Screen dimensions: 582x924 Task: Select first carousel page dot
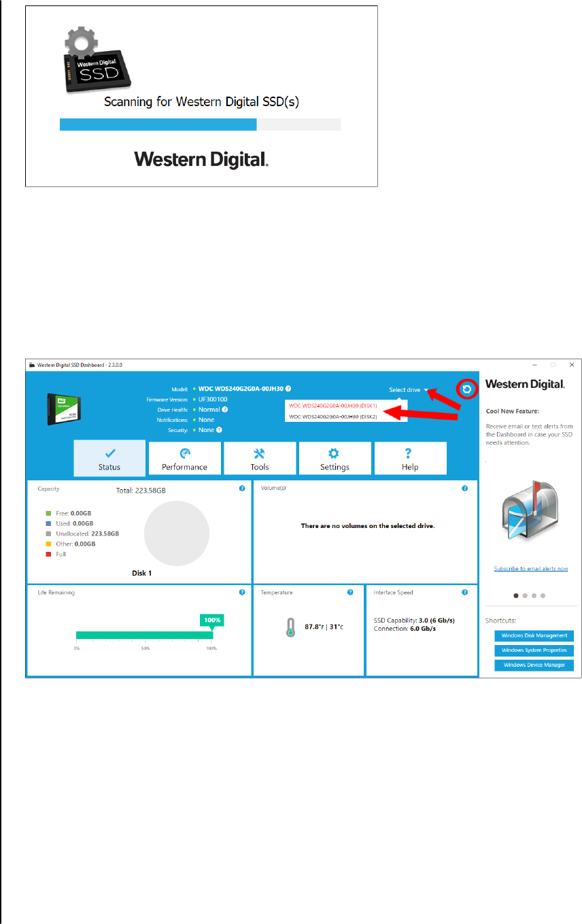pyautogui.click(x=516, y=595)
